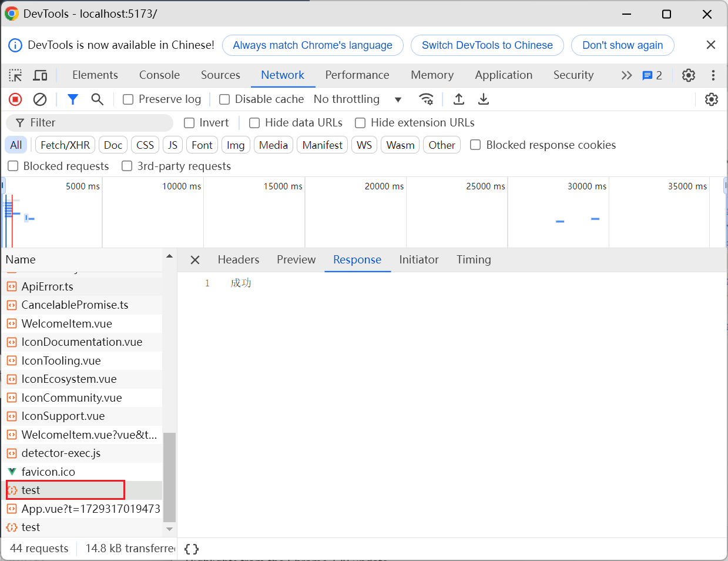Activate the inspect element picker icon
Image resolution: width=728 pixels, height=561 pixels.
pos(15,75)
